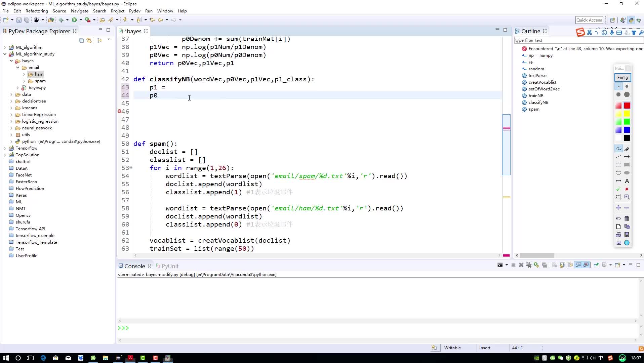Toggle Link with Editor in the Package Explorer
This screenshot has width=644, height=363.
point(89,40)
